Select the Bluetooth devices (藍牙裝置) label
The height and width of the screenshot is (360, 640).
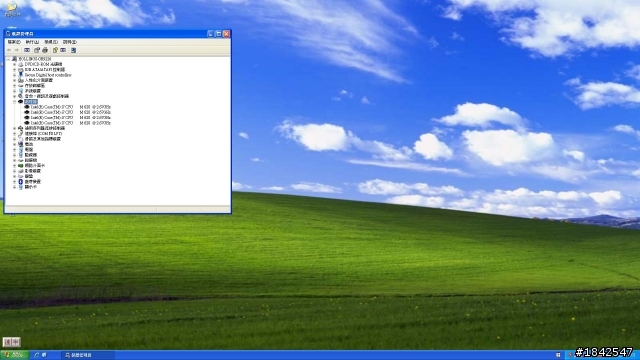33,182
